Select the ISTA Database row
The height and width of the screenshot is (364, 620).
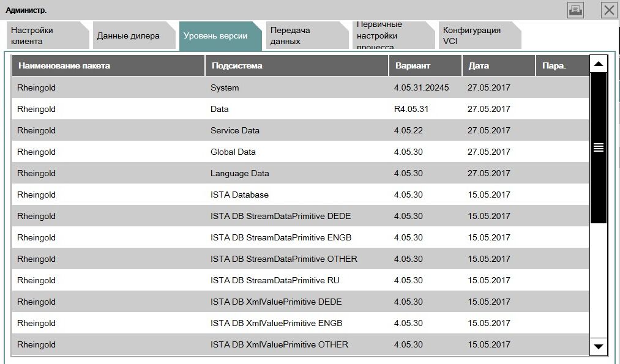pyautogui.click(x=301, y=195)
